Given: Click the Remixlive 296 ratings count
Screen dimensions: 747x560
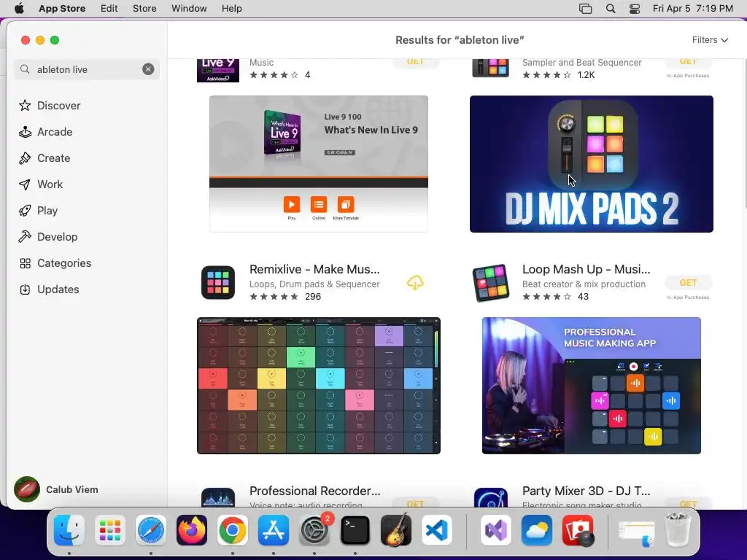Looking at the screenshot, I should (x=313, y=297).
